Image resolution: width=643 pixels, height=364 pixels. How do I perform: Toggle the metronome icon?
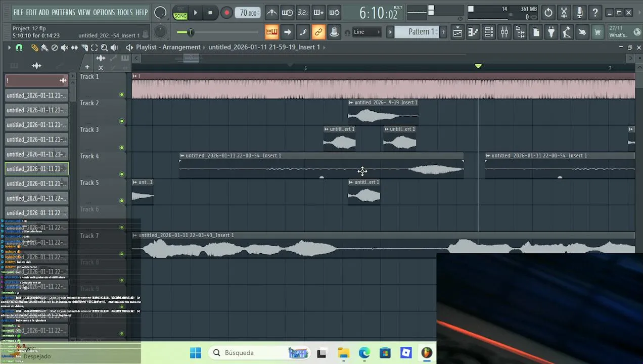[x=272, y=13]
